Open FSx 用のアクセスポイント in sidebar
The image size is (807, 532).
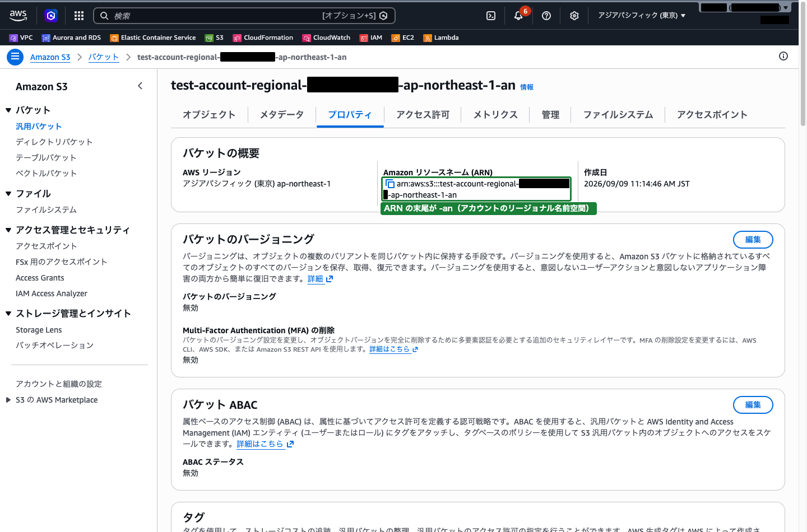pyautogui.click(x=61, y=262)
